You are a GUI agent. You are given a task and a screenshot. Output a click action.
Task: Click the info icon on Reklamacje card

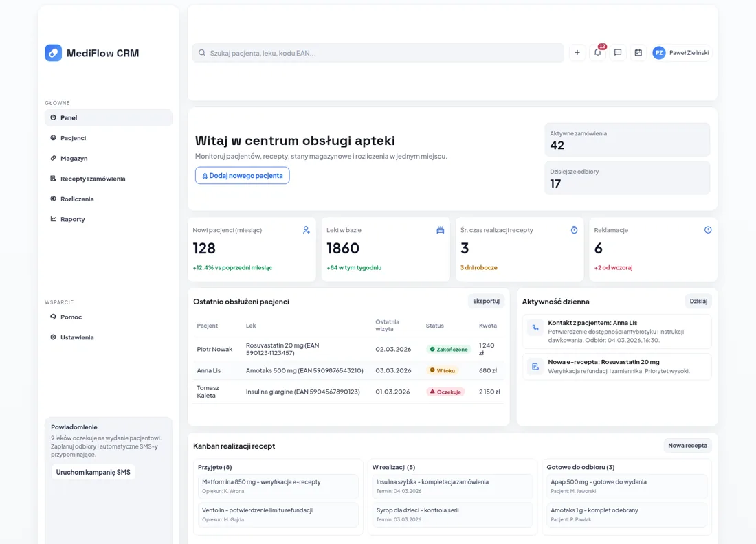708,230
